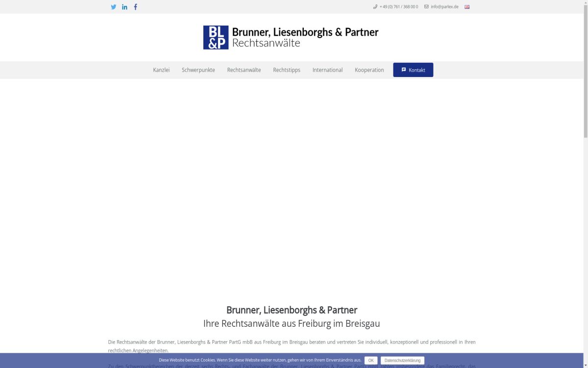Click the phone receiver icon

click(376, 6)
